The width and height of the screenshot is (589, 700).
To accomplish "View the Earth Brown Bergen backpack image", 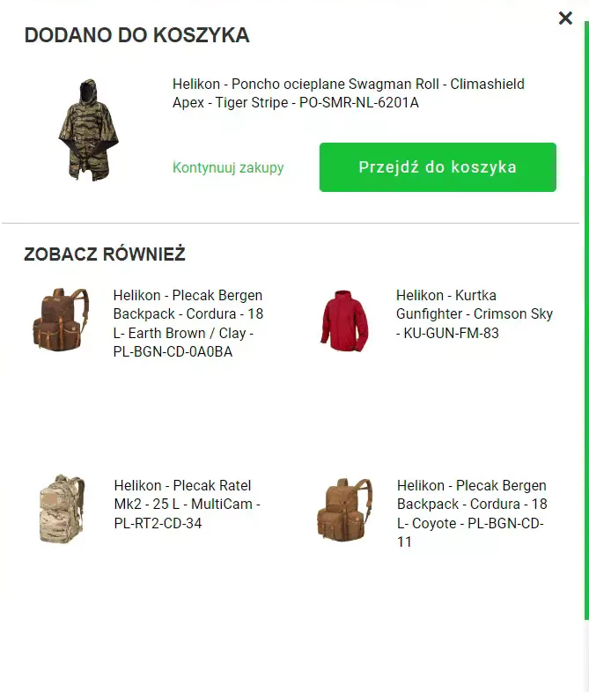I will tap(61, 319).
